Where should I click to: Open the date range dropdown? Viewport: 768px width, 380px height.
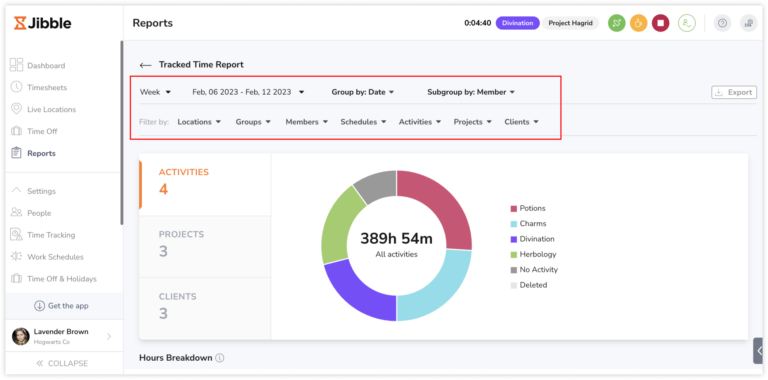click(x=248, y=92)
